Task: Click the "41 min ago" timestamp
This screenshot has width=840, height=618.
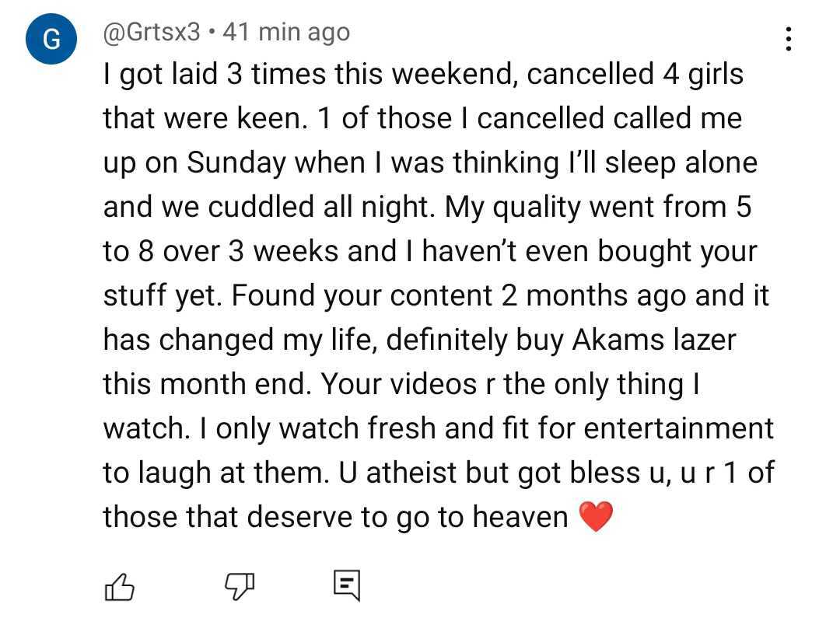Action: (286, 32)
